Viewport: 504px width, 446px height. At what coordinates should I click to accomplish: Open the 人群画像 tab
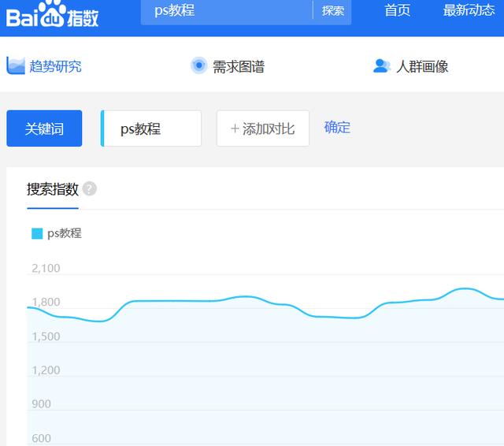pos(422,67)
